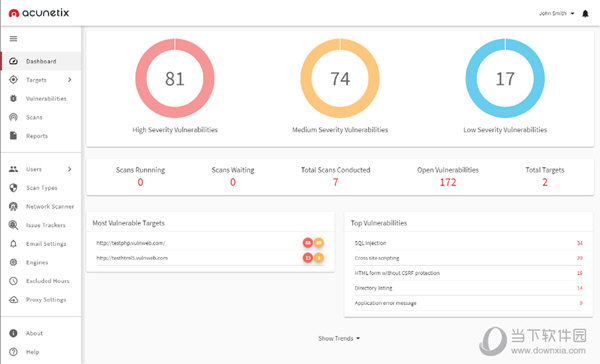
Task: Select Excluded Hours label in sidebar
Action: [x=47, y=281]
